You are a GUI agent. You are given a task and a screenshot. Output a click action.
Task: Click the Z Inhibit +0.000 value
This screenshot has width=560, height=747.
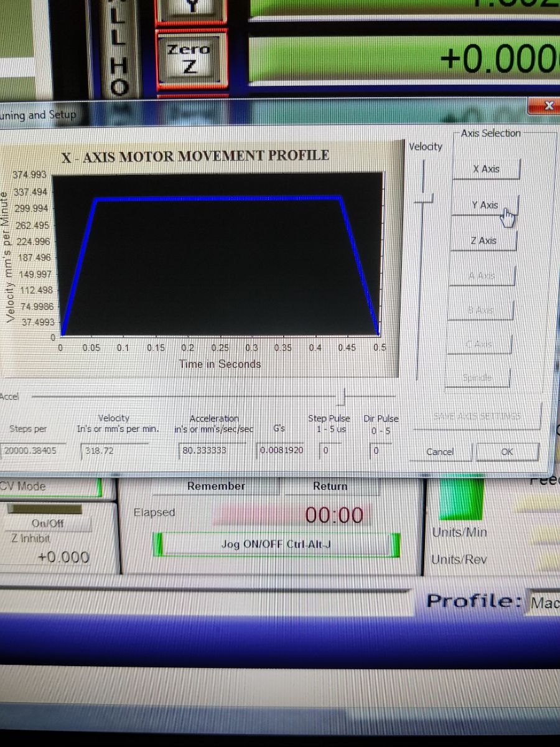[63, 557]
